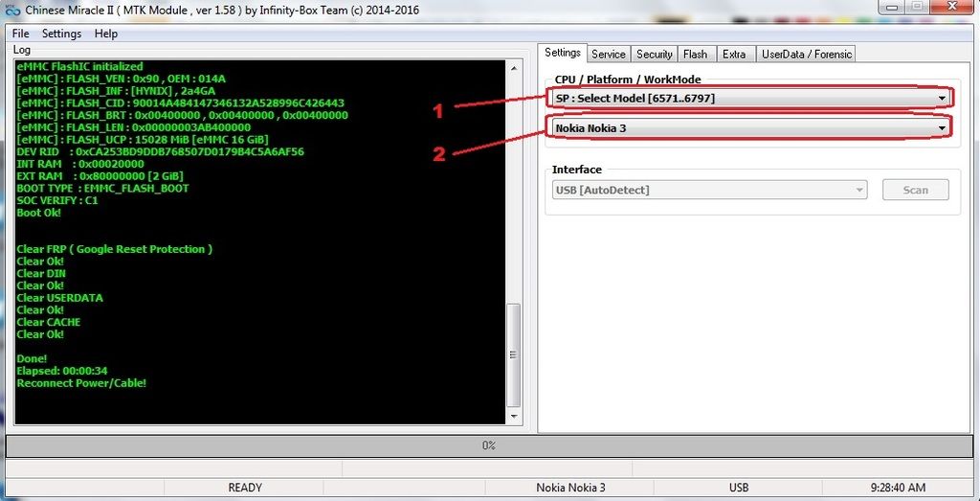Switch to the Service tab
980x501 pixels.
[608, 55]
